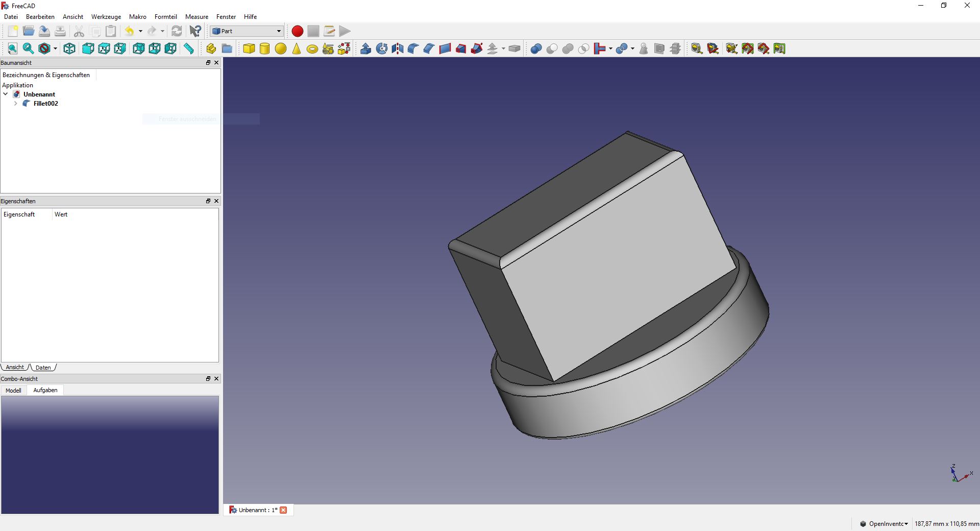The width and height of the screenshot is (980, 531).
Task: Switch to the Modell tab
Action: click(13, 390)
